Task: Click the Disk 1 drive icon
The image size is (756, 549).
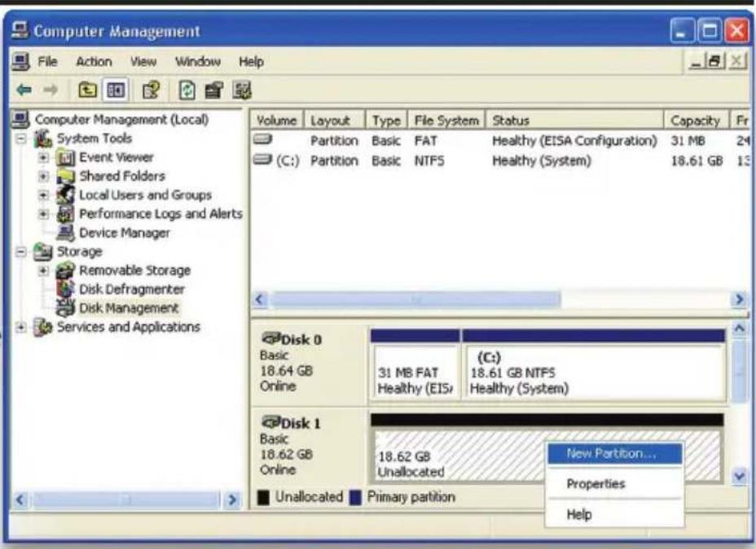Action: [x=271, y=422]
